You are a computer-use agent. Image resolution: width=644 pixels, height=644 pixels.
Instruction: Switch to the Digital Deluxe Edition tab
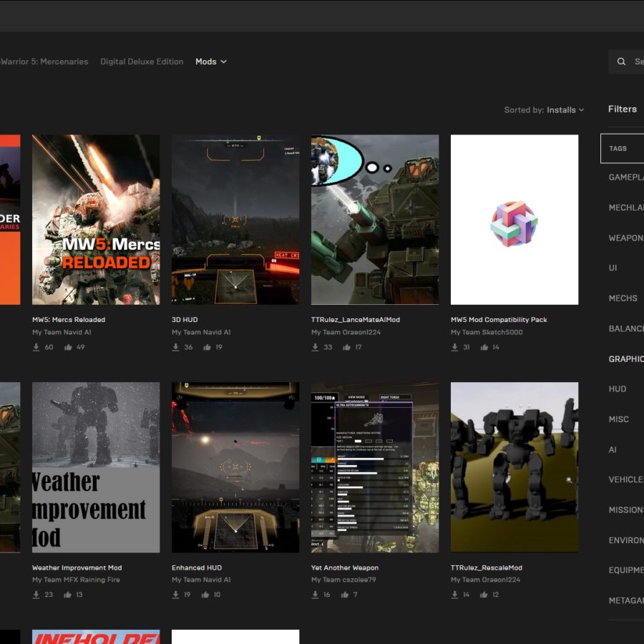142,62
